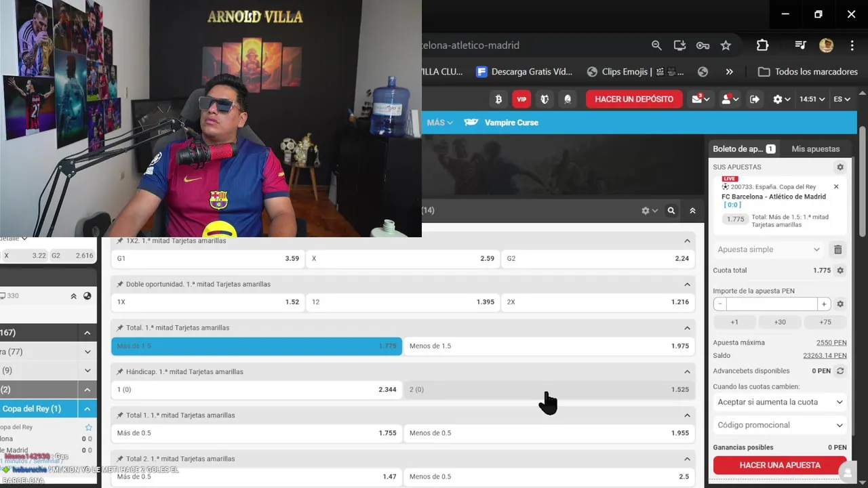Open the markets filter gear icon
The image size is (868, 488).
pyautogui.click(x=650, y=211)
